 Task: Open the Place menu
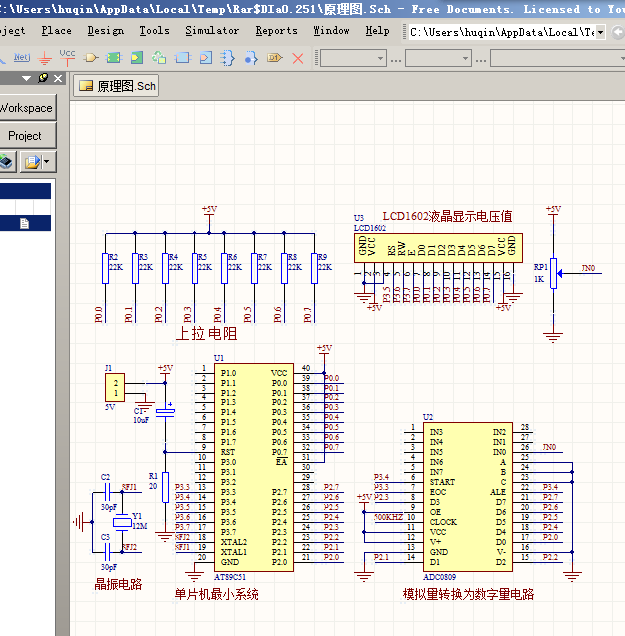pyautogui.click(x=56, y=31)
